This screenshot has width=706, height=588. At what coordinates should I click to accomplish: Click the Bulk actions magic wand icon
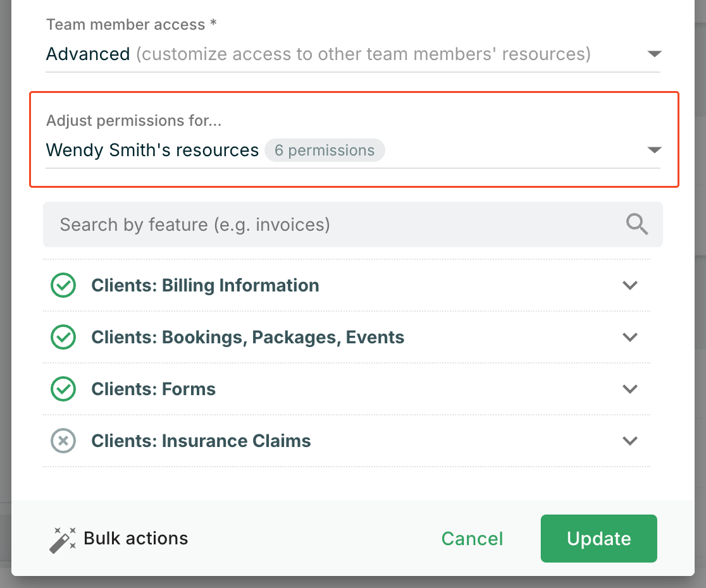tap(62, 539)
